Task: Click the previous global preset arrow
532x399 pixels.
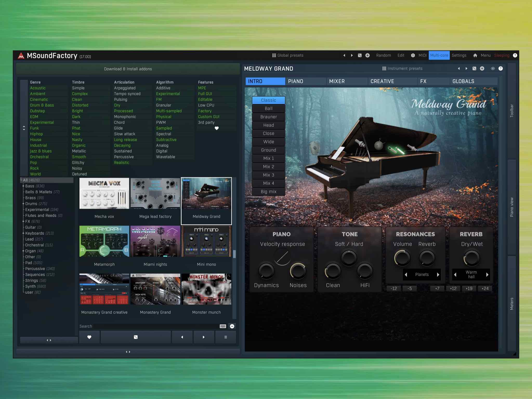Action: (344, 55)
